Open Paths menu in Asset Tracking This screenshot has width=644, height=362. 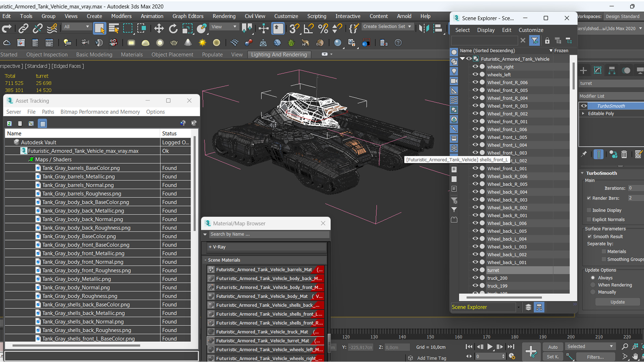pos(48,112)
